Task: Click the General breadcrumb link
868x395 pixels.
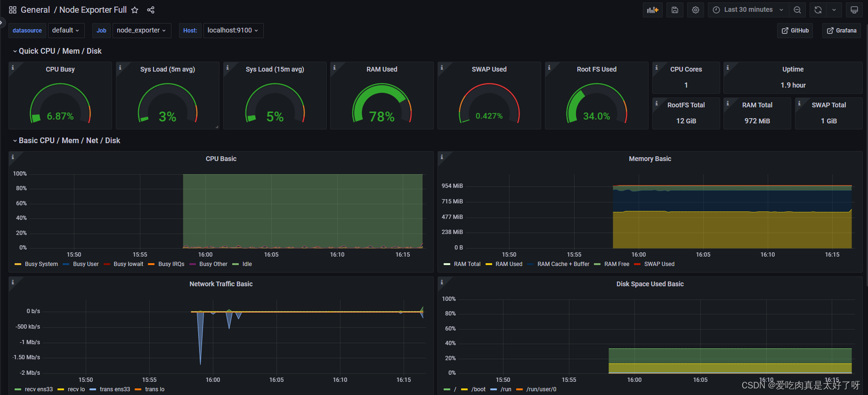Action: point(35,10)
